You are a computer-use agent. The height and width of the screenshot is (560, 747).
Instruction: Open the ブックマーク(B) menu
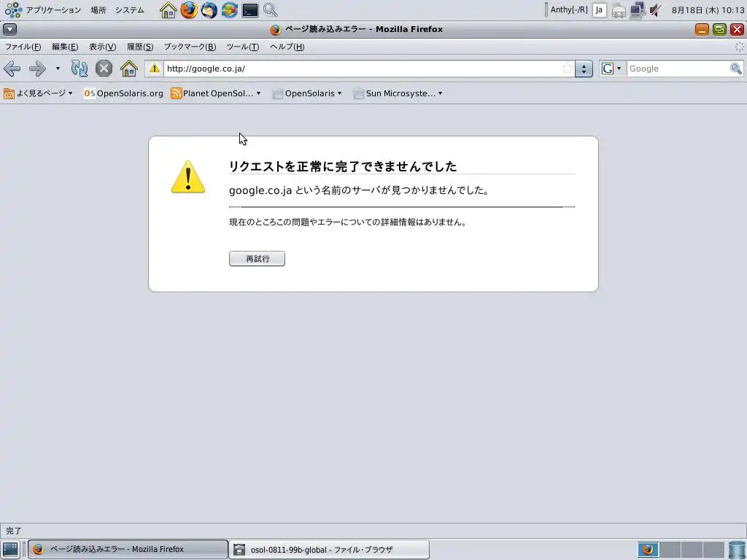(x=190, y=47)
